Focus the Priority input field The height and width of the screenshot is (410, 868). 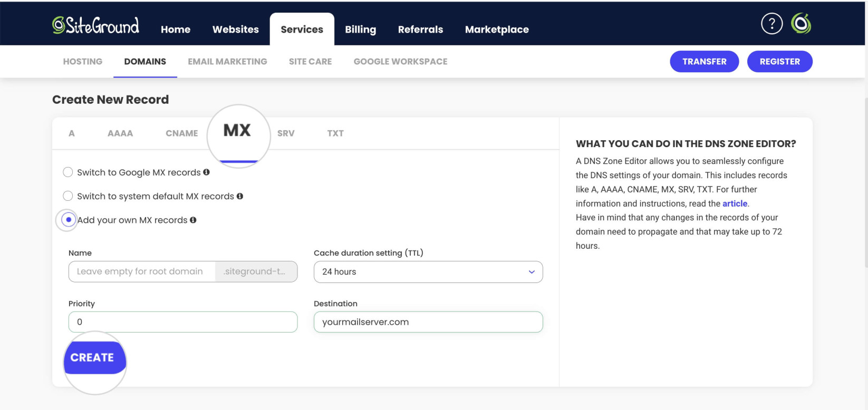(x=183, y=322)
